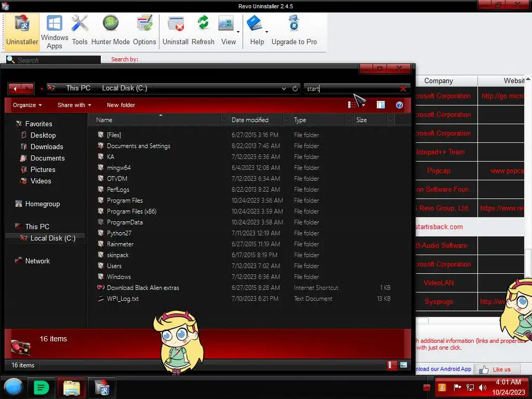This screenshot has height=399, width=532.
Task: Switch to details view button in status bar
Action: click(392, 365)
